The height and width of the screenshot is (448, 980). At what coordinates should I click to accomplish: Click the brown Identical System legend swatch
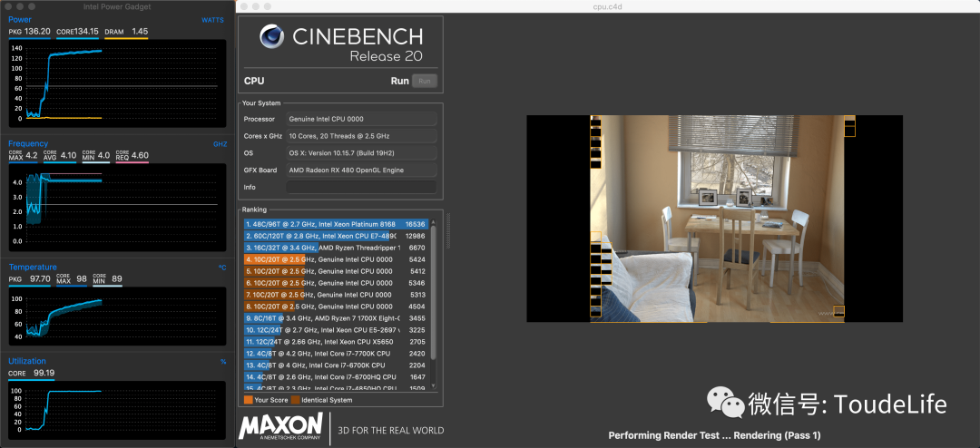(x=295, y=400)
